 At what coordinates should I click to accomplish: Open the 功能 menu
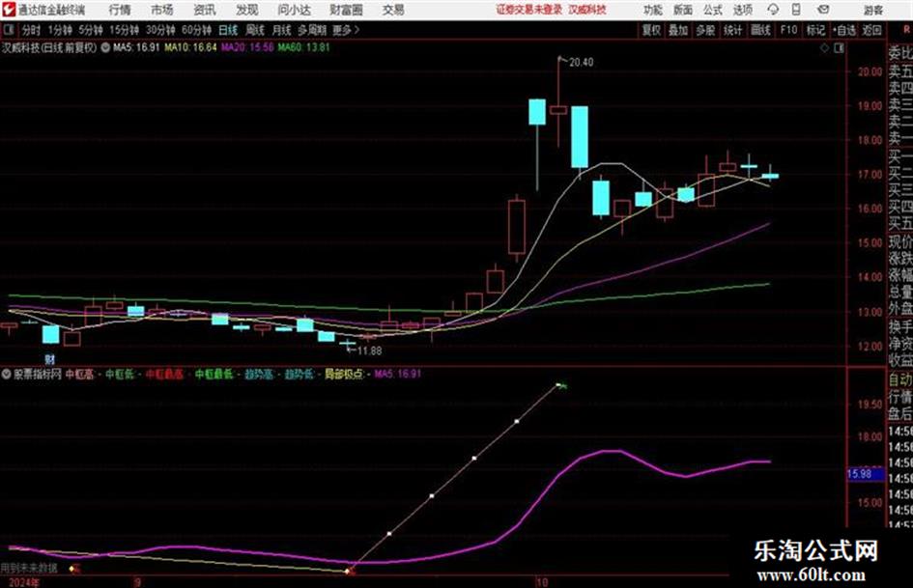click(x=653, y=10)
